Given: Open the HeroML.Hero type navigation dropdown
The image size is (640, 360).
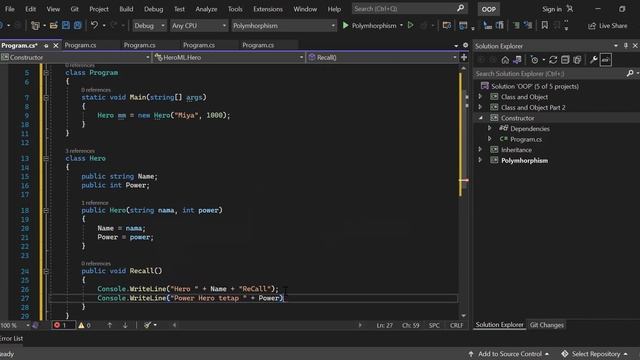Looking at the screenshot, I should 229,58.
